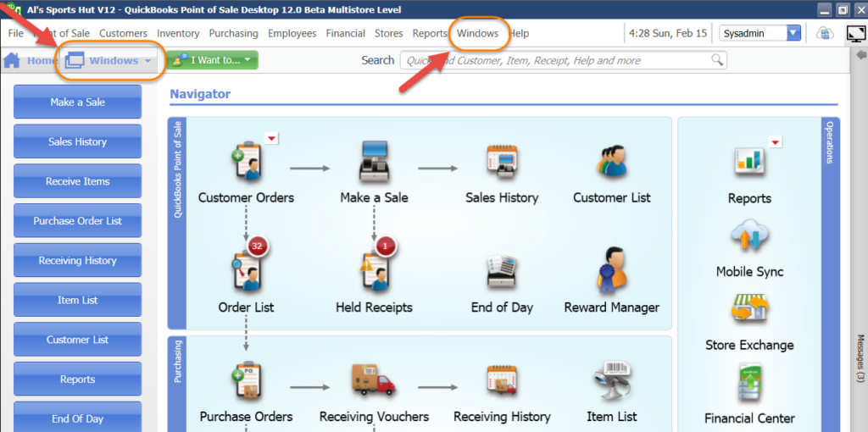The height and width of the screenshot is (432, 868).
Task: Click the Receiving History sidebar button
Action: pos(77,260)
